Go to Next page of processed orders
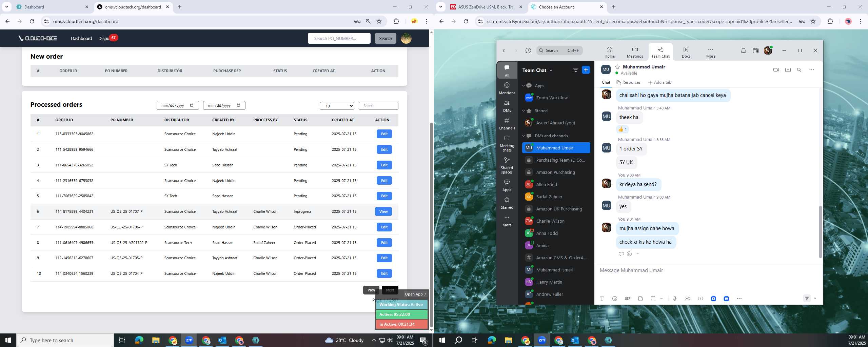 390,290
